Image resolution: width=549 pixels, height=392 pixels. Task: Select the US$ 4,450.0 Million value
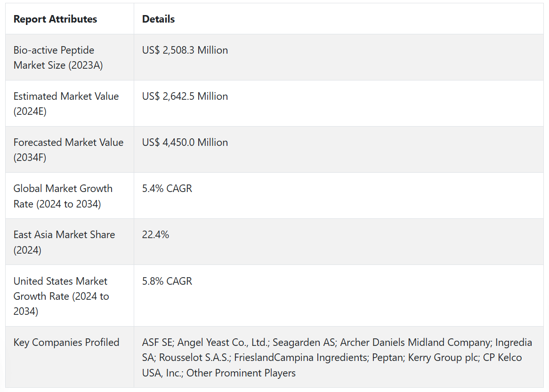point(185,142)
